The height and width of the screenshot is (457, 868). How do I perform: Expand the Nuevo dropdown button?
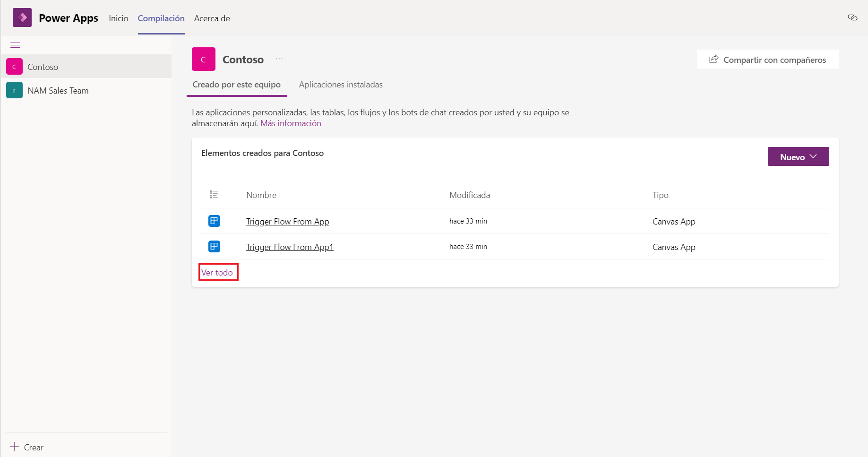[x=798, y=157]
